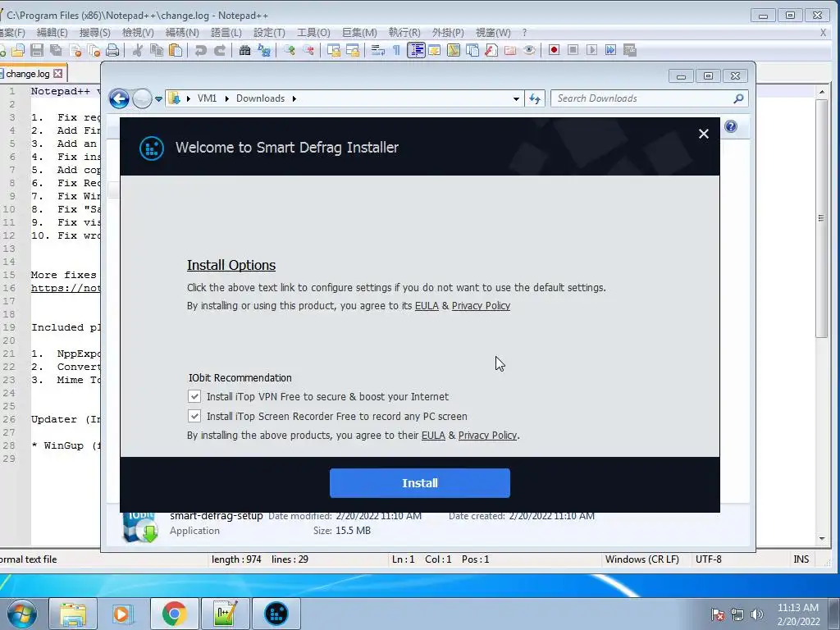
Task: Open EULA link under IObit Recommendation
Action: [x=433, y=436]
